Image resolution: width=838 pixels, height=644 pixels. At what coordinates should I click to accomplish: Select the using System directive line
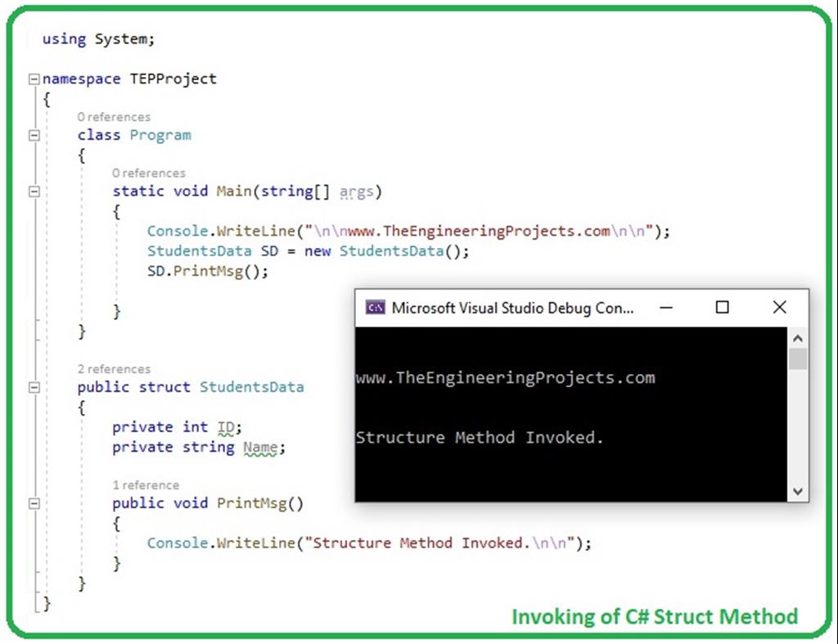[x=98, y=38]
